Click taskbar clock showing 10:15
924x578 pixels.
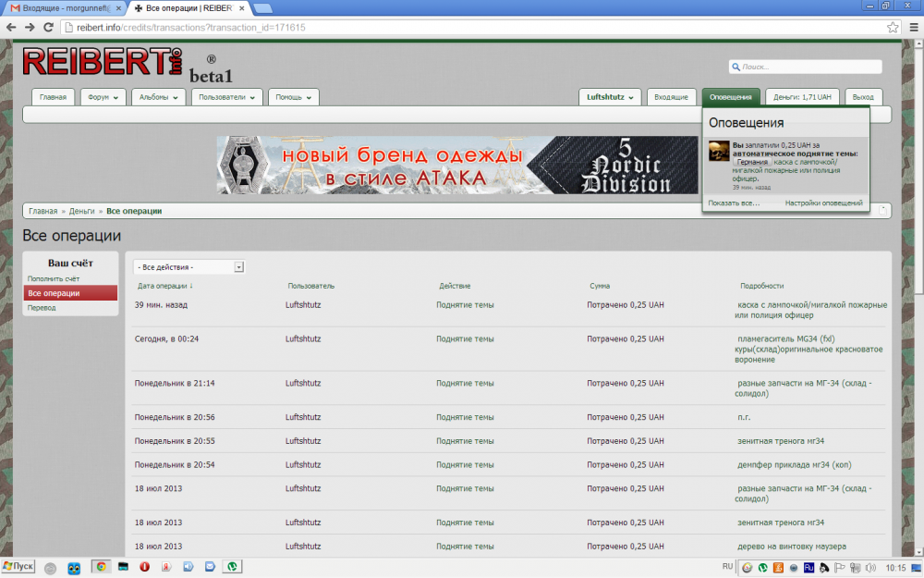tap(895, 568)
